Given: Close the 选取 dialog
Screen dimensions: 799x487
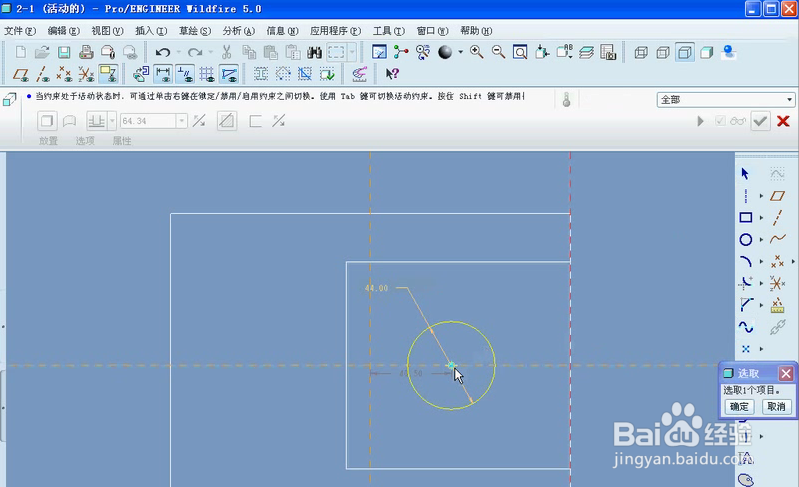Looking at the screenshot, I should [786, 373].
